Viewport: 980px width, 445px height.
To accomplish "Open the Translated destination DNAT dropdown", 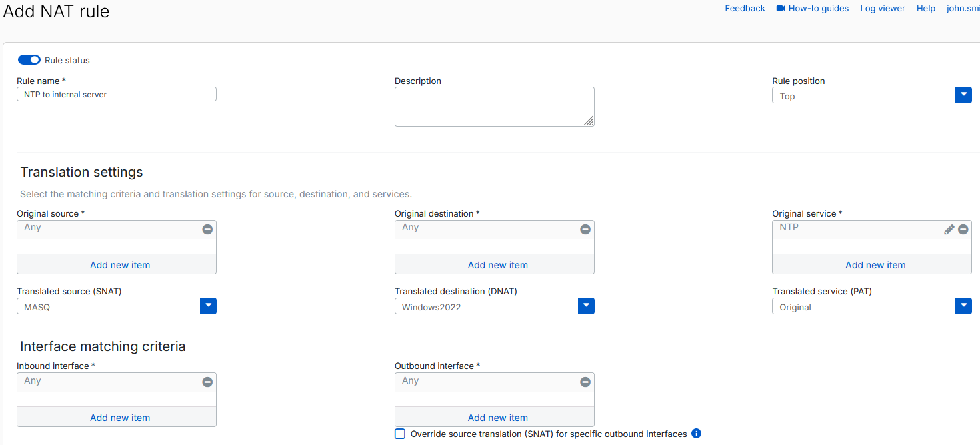I will coord(586,306).
